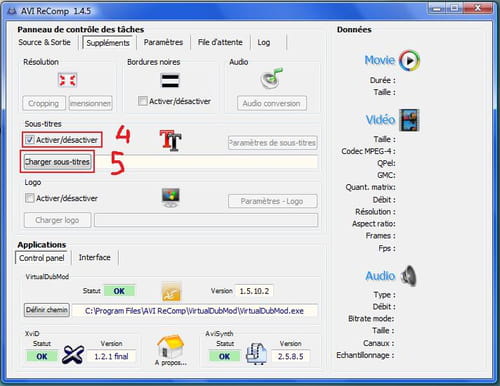Click the AVI ReComp title bar icon
This screenshot has height=386, width=500.
click(x=12, y=11)
